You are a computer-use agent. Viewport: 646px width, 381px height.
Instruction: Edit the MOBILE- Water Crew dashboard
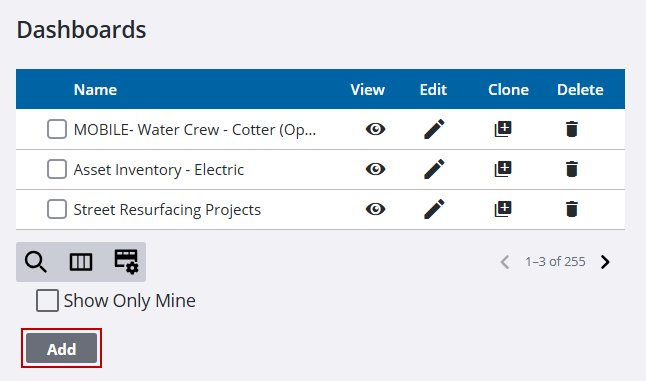[434, 129]
